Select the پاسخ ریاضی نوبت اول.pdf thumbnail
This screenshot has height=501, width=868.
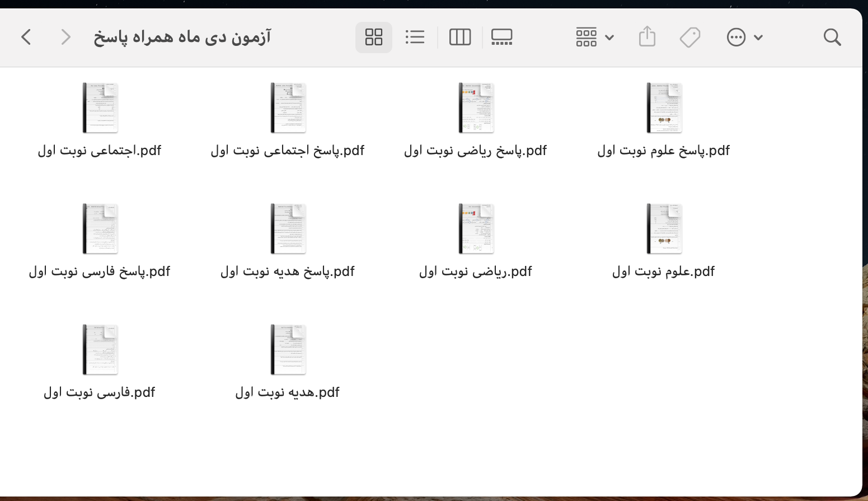click(x=476, y=108)
